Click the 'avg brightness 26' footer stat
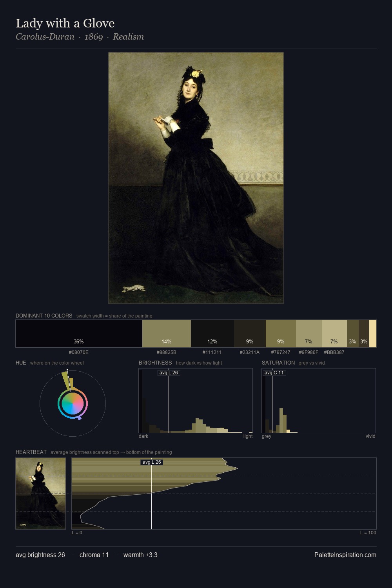 tap(40, 555)
